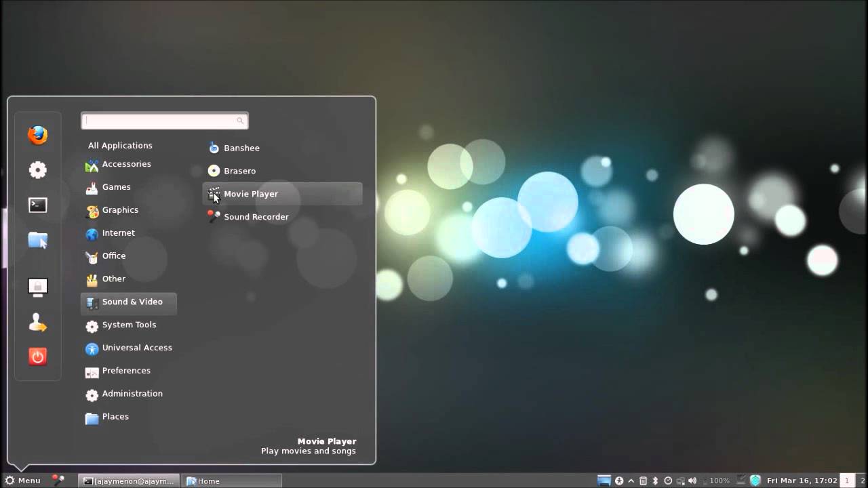This screenshot has width=868, height=488.
Task: Click the lock screen icon in sidebar
Action: (38, 287)
